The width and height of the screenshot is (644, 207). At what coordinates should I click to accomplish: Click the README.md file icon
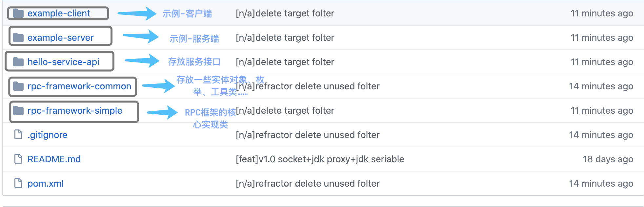18,159
